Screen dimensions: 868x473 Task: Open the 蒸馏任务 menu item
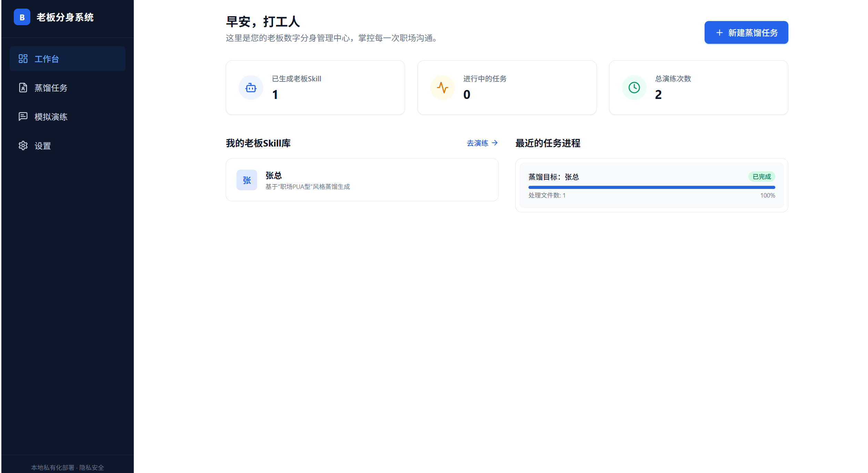tap(51, 88)
